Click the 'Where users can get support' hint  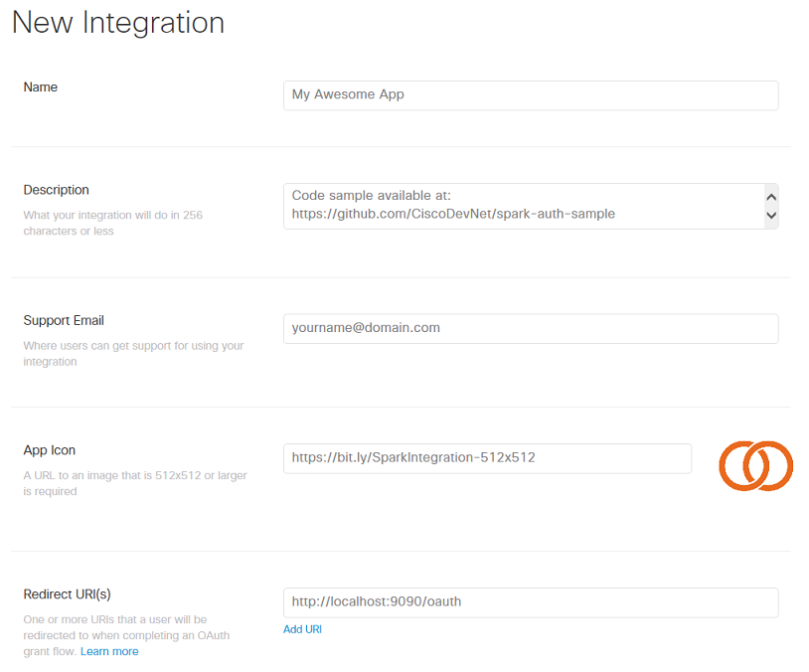pos(133,354)
